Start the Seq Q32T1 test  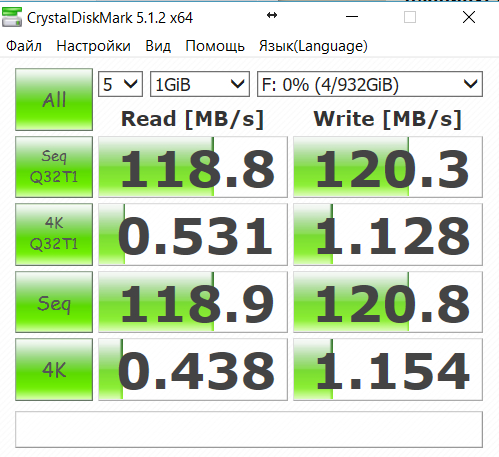(x=54, y=167)
